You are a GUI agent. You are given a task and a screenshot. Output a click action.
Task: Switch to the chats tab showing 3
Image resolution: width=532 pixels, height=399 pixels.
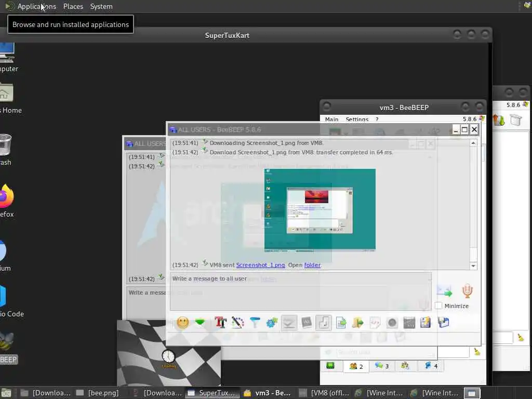click(x=382, y=366)
